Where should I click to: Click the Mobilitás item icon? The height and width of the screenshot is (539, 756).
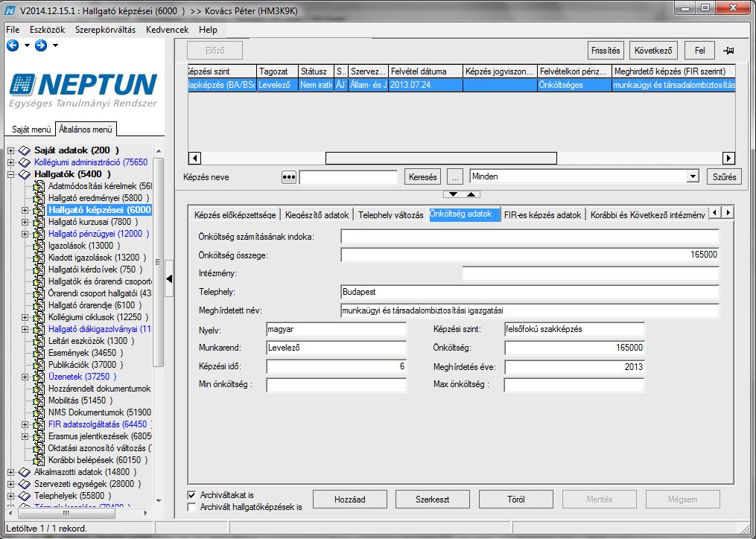39,401
